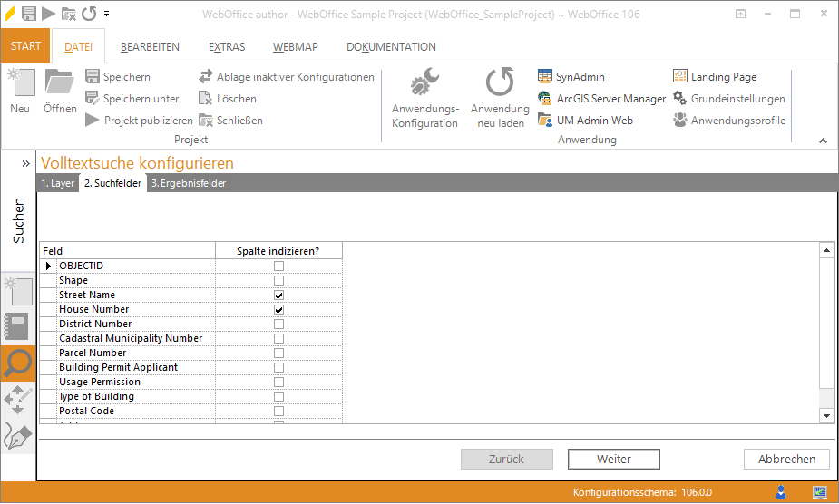Click Projekt publizieren play icon
The height and width of the screenshot is (504, 839).
93,121
